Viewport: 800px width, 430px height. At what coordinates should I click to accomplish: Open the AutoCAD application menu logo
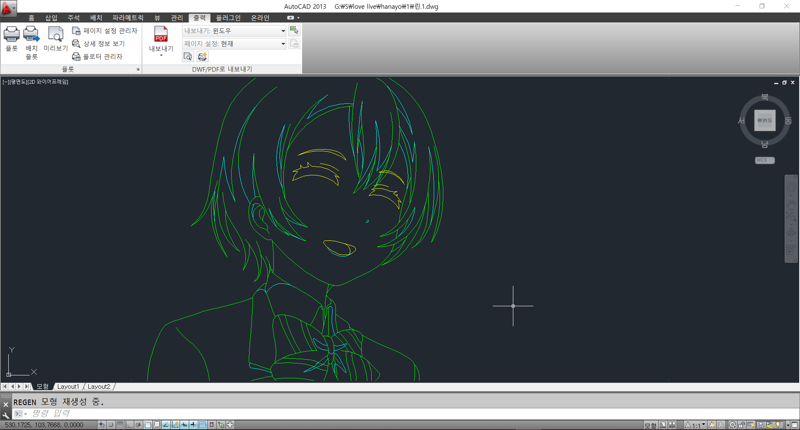pos(8,7)
